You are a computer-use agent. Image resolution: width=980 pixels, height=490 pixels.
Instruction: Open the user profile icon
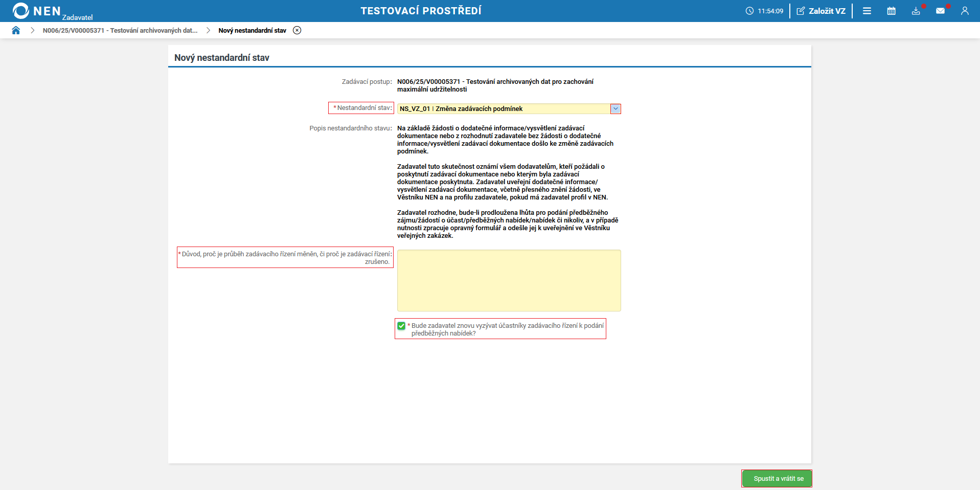coord(965,11)
